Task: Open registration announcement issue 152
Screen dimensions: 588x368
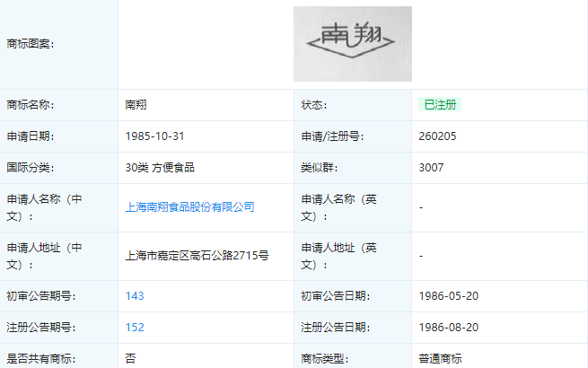Action: click(x=135, y=327)
